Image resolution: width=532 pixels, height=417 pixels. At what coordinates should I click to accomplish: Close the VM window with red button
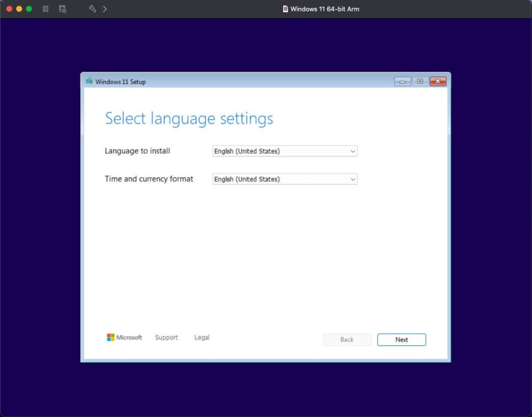pyautogui.click(x=9, y=9)
